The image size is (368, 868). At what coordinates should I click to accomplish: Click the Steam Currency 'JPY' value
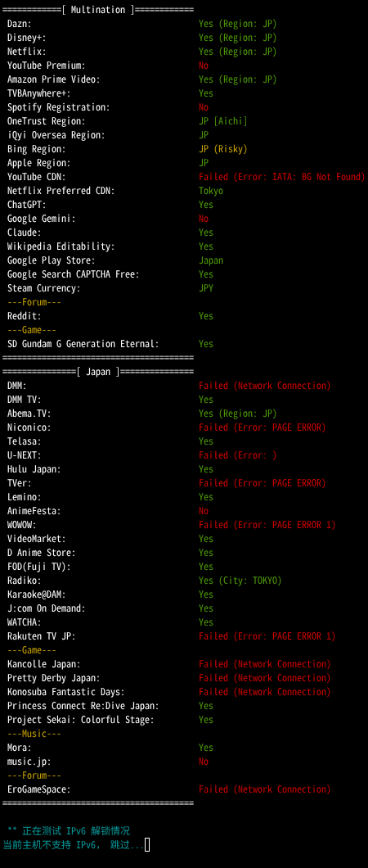pos(206,288)
